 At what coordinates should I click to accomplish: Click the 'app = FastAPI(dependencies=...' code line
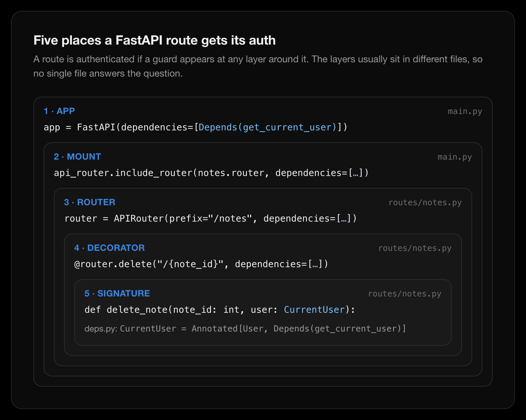(196, 127)
